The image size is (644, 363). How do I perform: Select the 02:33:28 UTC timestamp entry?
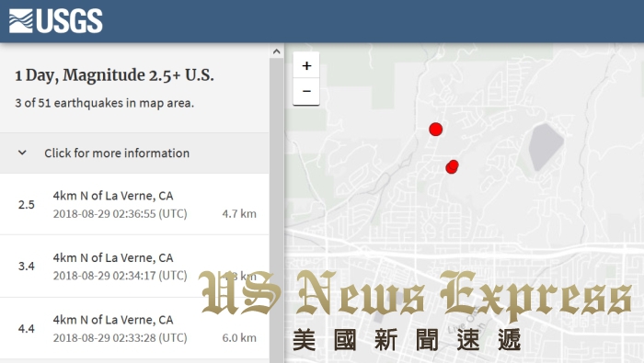tap(120, 338)
